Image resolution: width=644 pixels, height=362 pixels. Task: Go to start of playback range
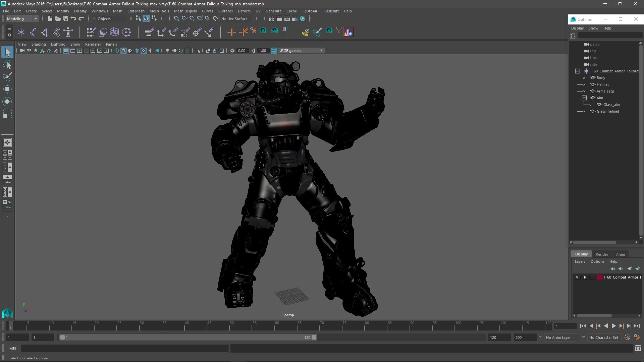pyautogui.click(x=583, y=326)
